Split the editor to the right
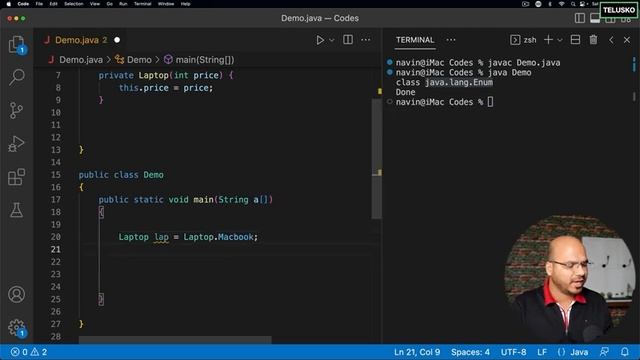The width and height of the screenshot is (640, 360). pyautogui.click(x=348, y=40)
